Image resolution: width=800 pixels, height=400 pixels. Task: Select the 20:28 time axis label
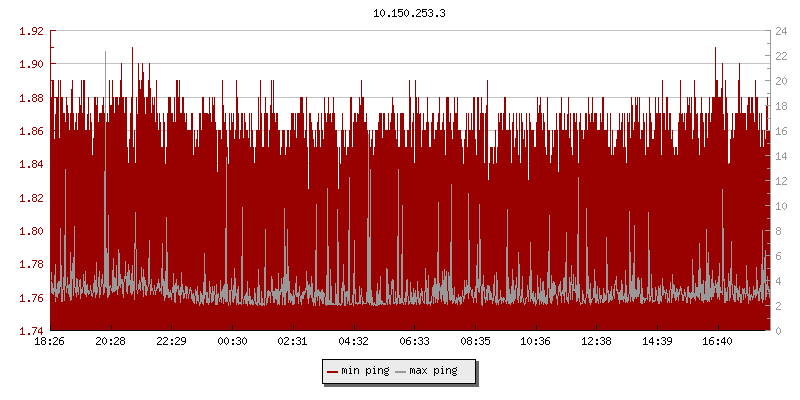tap(111, 341)
